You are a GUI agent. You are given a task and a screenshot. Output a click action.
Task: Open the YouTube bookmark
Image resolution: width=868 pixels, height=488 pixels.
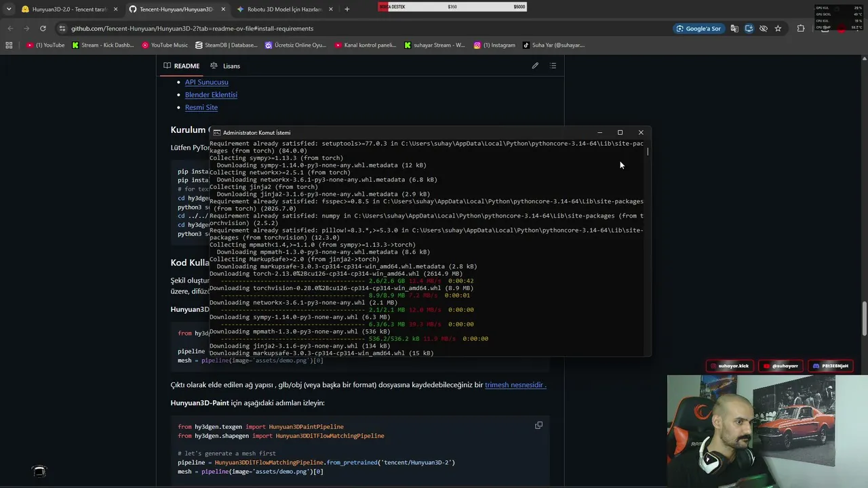click(45, 45)
